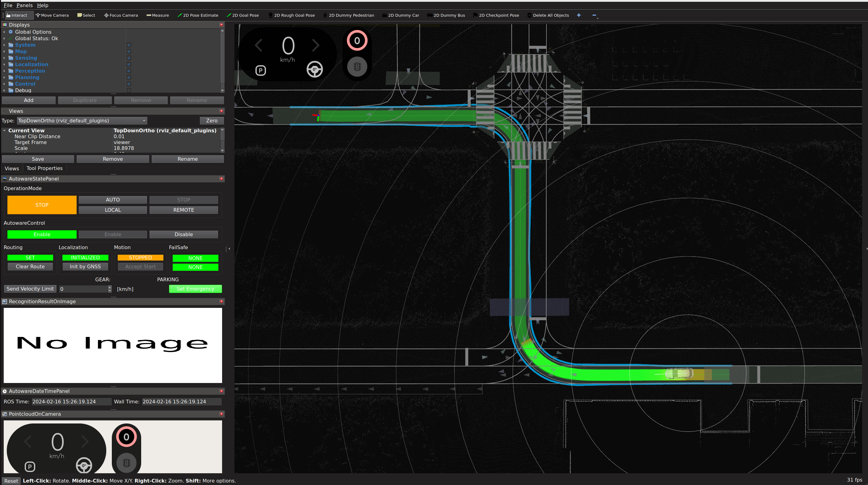The image size is (868, 485).
Task: Click the plus icon to add a toolbar tool
Action: [x=579, y=15]
